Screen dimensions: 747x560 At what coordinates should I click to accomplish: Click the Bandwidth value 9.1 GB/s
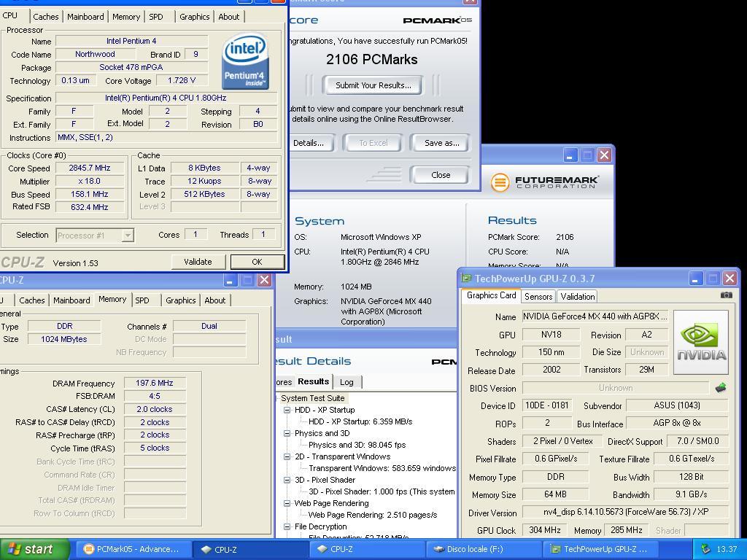pos(692,494)
